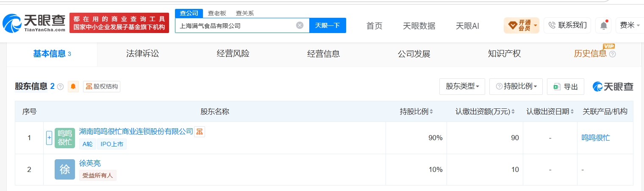Switch to the 经营风险 tab
Screen dimensions: 644x191
coord(233,54)
